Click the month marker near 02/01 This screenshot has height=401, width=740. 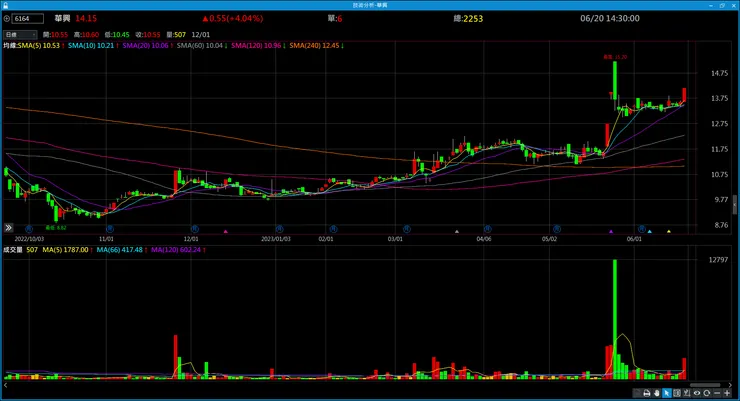point(333,229)
